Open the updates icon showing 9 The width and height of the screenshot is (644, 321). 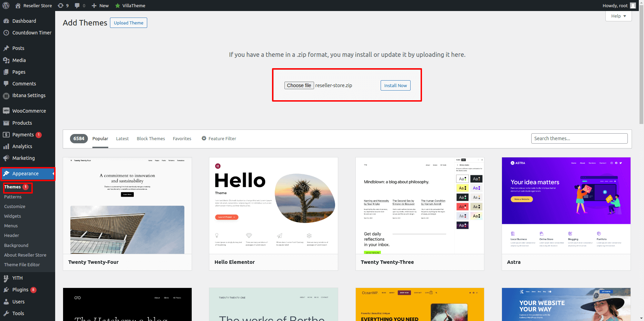click(61, 6)
